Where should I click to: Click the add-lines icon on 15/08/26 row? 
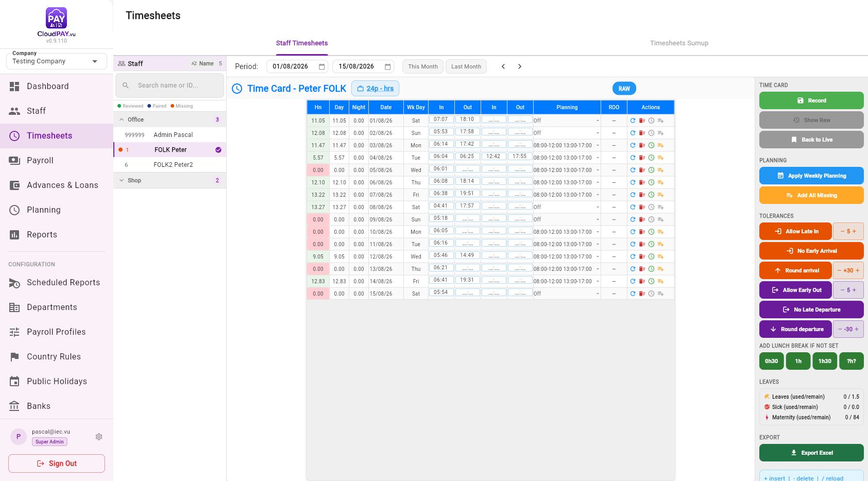(x=660, y=294)
